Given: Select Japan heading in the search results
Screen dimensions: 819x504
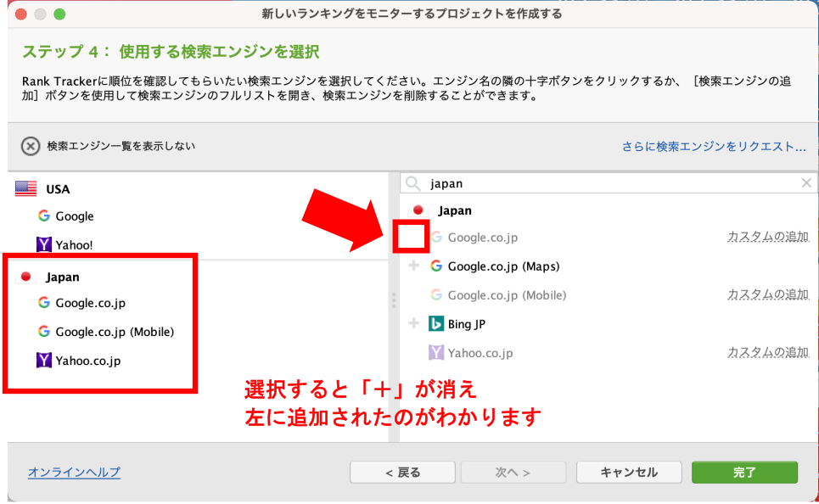Looking at the screenshot, I should (455, 210).
